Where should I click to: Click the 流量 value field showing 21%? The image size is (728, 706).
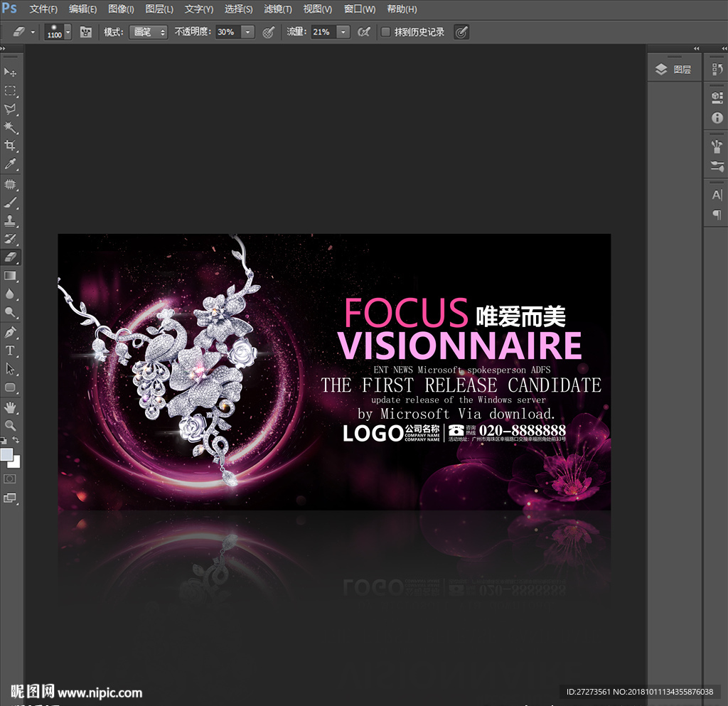[x=323, y=32]
